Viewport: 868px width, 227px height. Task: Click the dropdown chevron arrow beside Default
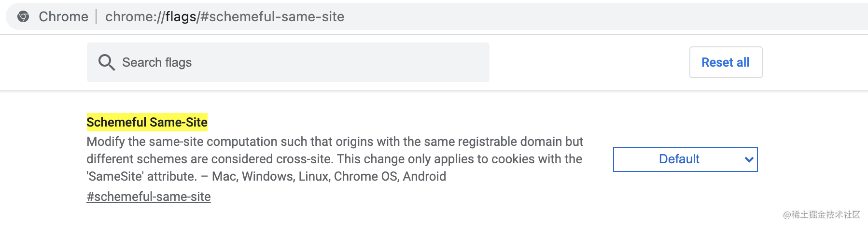coord(749,159)
